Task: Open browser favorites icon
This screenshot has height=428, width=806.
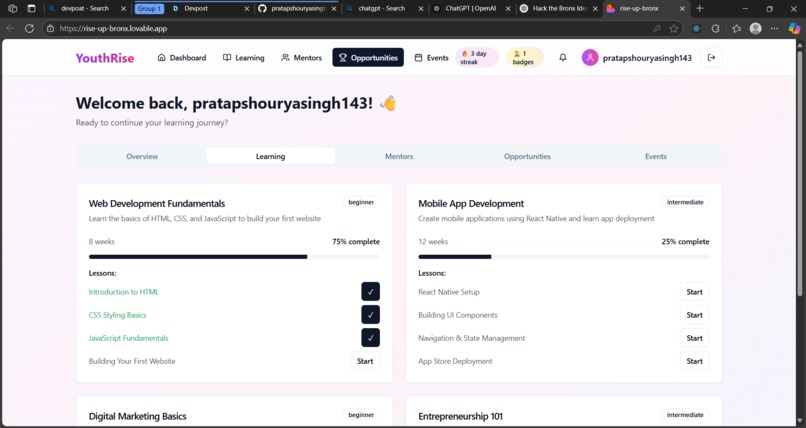Action: click(736, 29)
